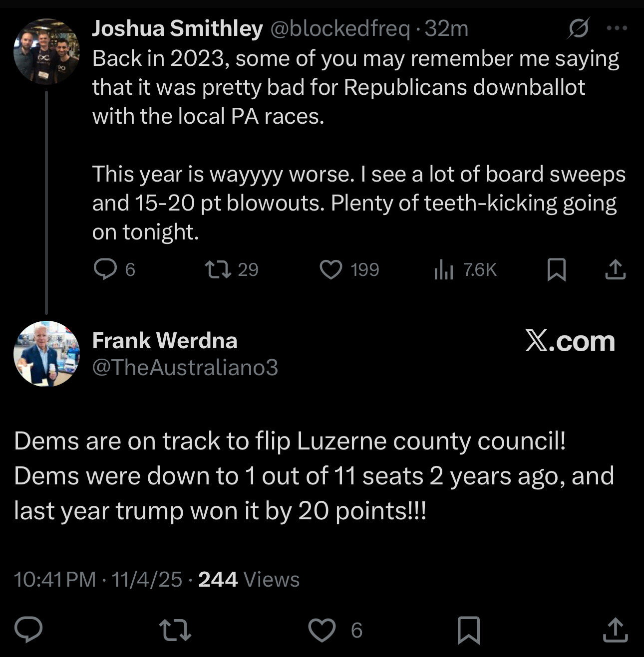Repost Joshua Smithley's post
644x657 pixels.
point(219,270)
